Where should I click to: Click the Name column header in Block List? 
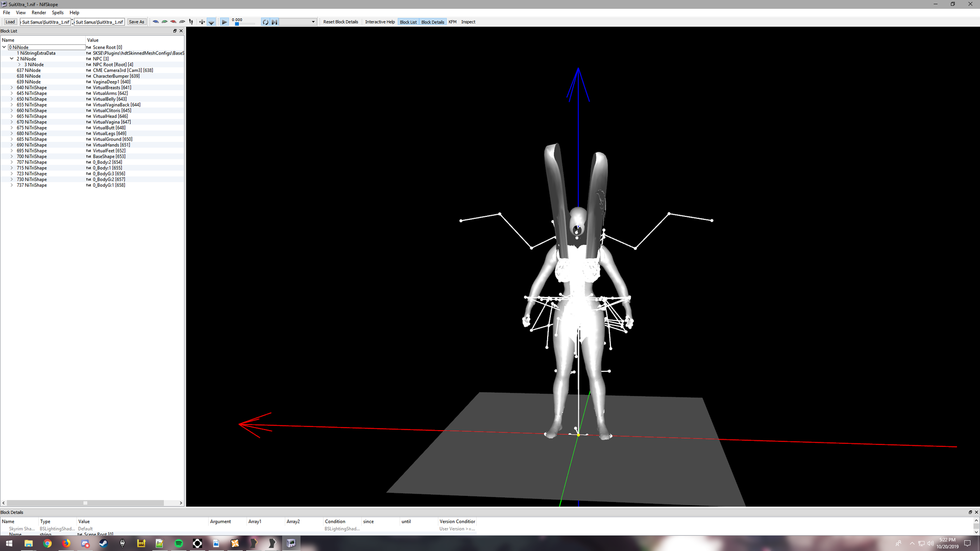pos(43,40)
